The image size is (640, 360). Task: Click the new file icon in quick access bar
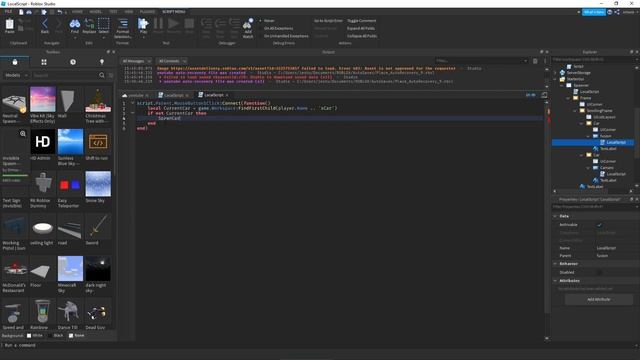pyautogui.click(x=21, y=12)
